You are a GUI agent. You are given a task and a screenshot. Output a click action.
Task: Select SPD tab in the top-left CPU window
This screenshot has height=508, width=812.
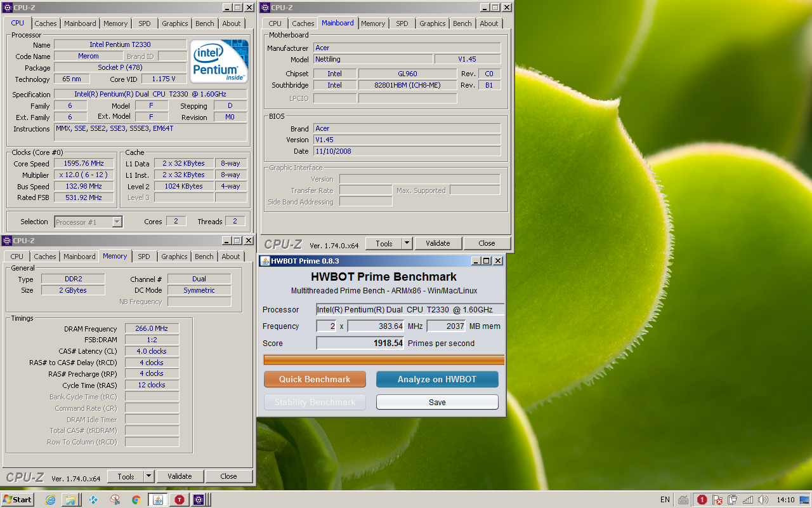click(x=145, y=23)
